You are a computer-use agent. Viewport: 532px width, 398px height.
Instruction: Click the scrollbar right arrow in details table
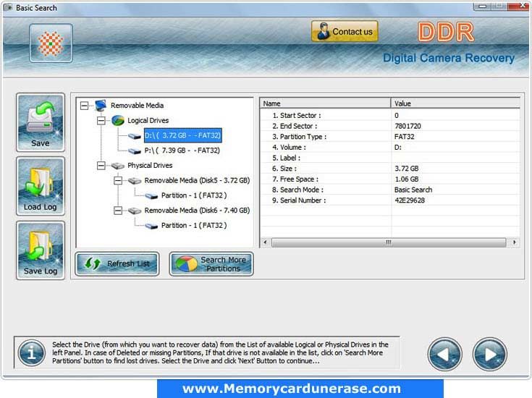click(515, 242)
